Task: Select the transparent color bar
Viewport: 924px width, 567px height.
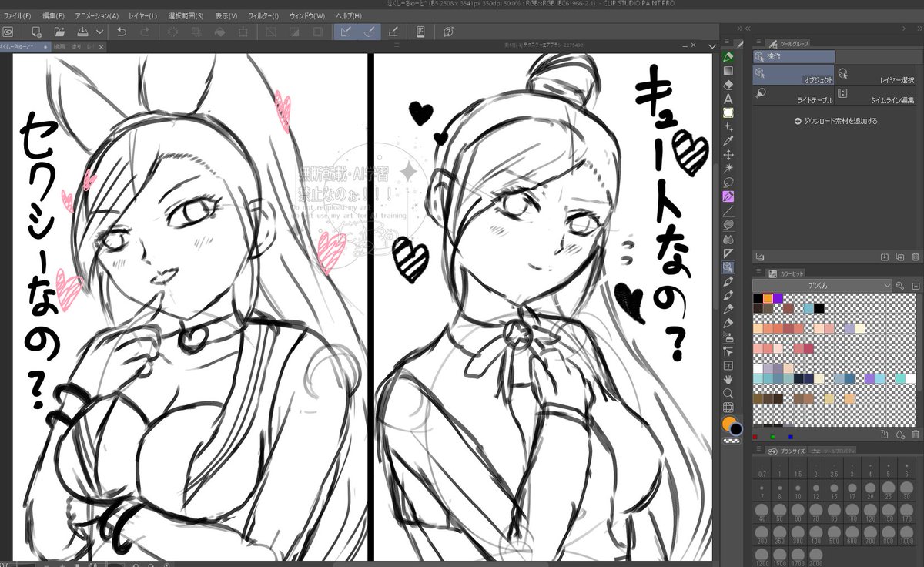Action: point(731,441)
